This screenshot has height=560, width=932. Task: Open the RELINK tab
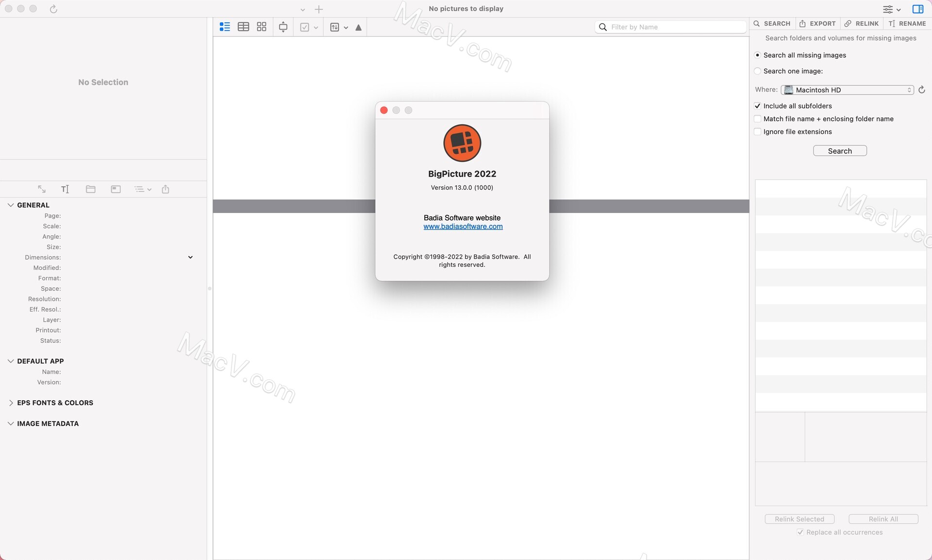pos(862,23)
